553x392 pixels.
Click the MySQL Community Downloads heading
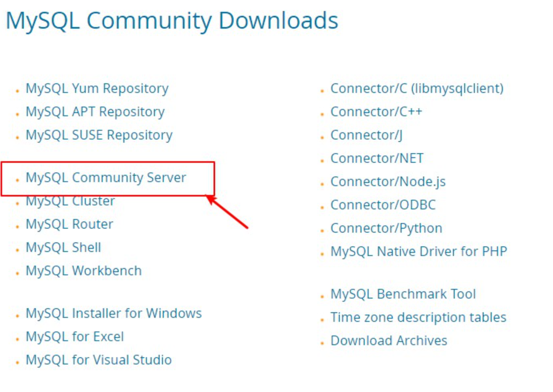tap(172, 21)
